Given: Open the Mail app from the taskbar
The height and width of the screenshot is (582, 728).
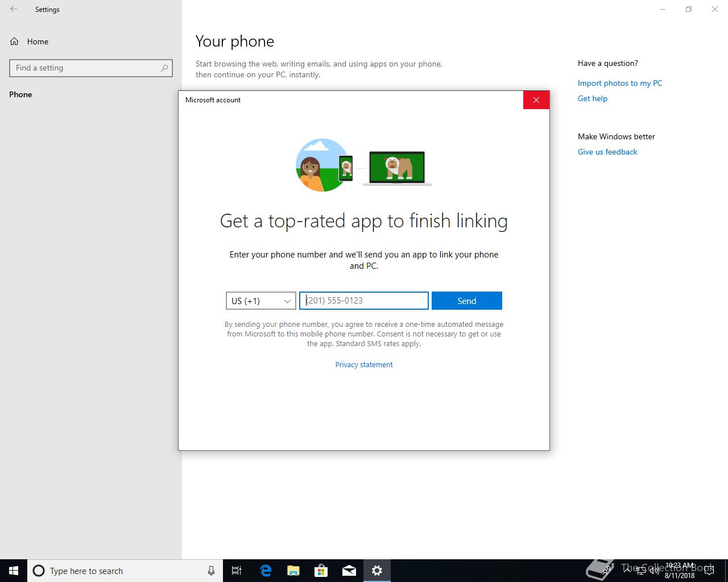Looking at the screenshot, I should [349, 571].
